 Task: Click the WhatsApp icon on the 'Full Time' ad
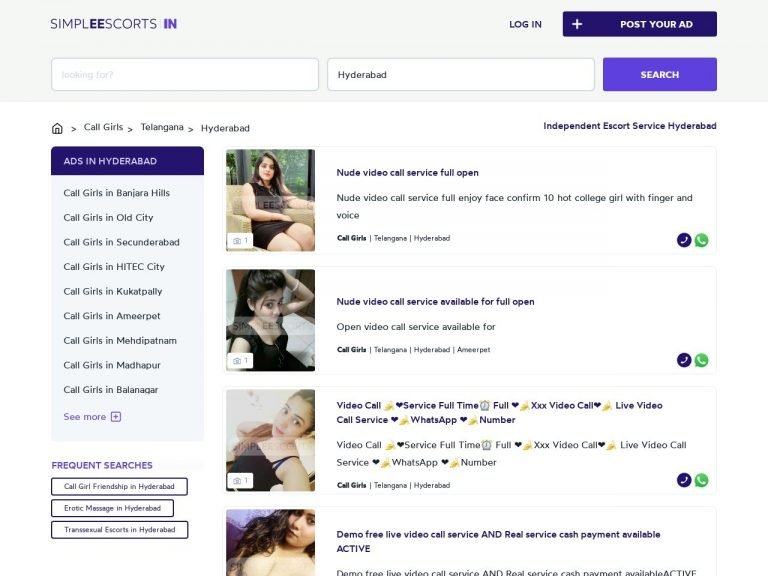pos(701,480)
